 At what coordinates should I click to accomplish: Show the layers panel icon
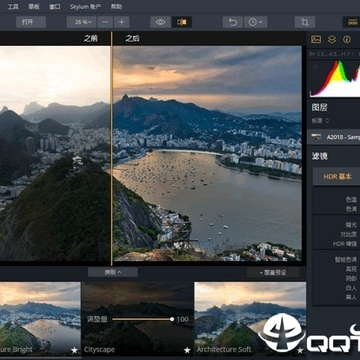pos(332,40)
